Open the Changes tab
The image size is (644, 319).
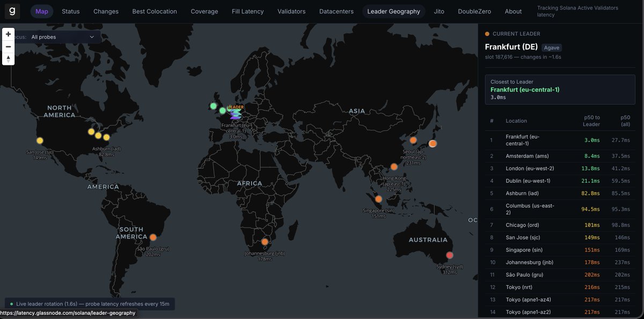point(106,11)
